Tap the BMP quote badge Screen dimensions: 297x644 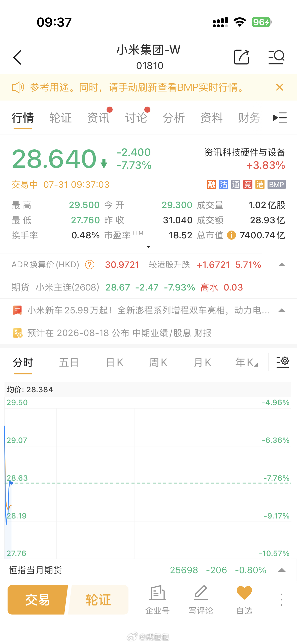click(x=276, y=184)
